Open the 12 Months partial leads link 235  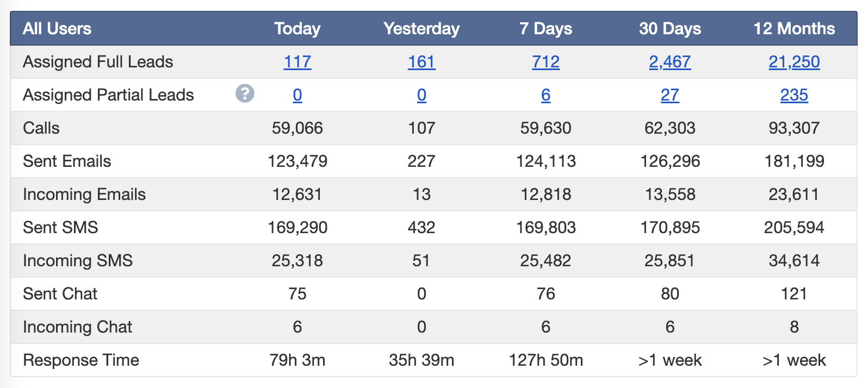pos(794,95)
